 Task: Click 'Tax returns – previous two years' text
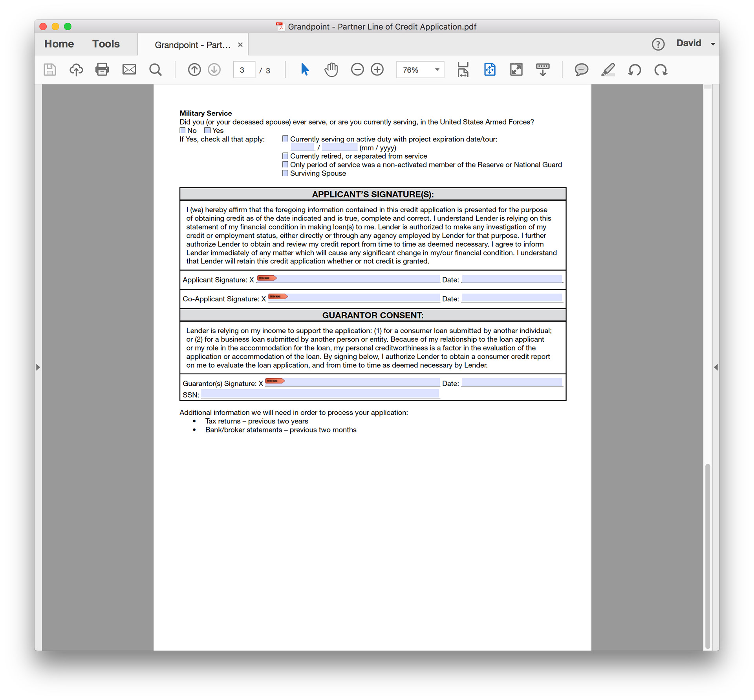[x=256, y=421]
